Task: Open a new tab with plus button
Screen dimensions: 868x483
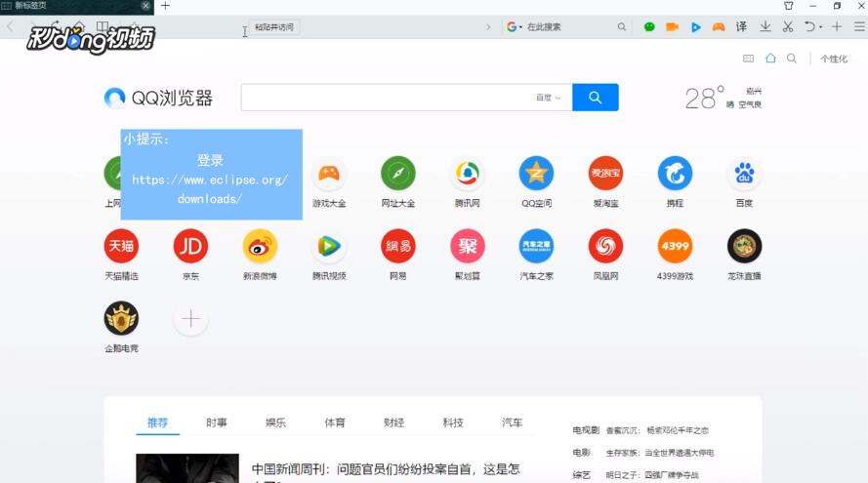Action: click(165, 6)
